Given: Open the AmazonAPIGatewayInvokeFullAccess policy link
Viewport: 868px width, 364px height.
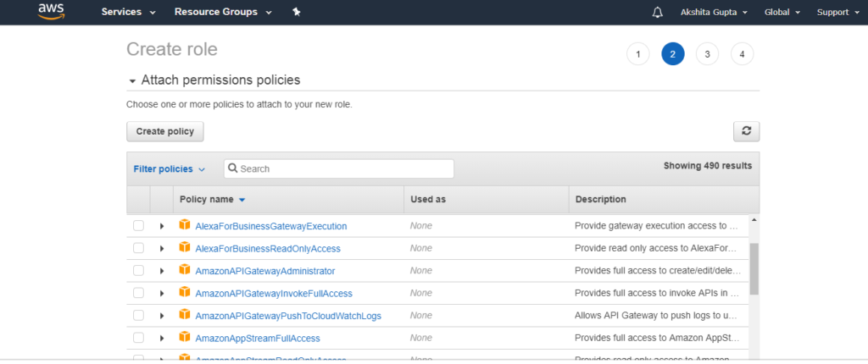Looking at the screenshot, I should pos(274,293).
